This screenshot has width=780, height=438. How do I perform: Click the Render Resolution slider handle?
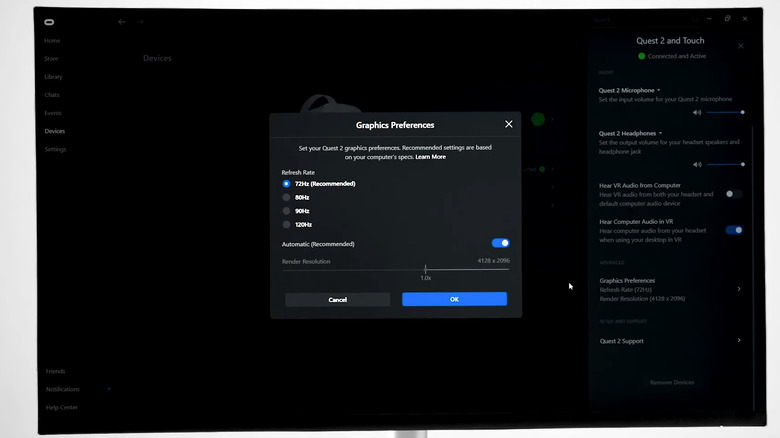pos(425,269)
